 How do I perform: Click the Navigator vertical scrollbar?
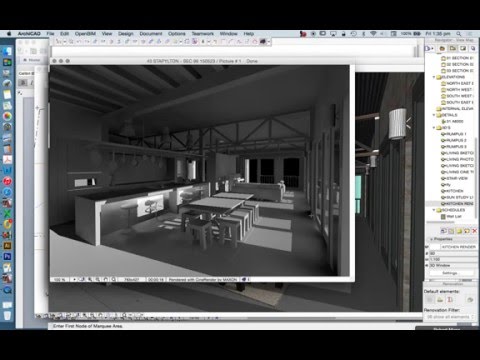[476, 177]
